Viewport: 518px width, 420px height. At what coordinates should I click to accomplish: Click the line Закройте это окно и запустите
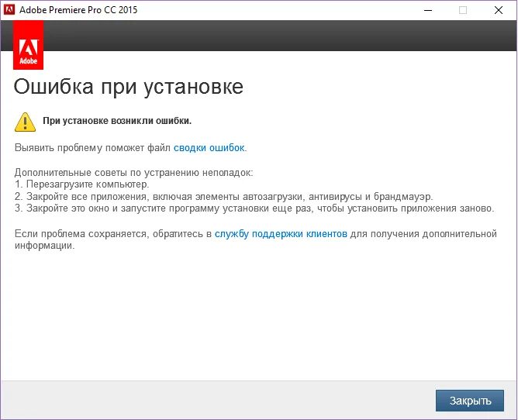pos(254,208)
